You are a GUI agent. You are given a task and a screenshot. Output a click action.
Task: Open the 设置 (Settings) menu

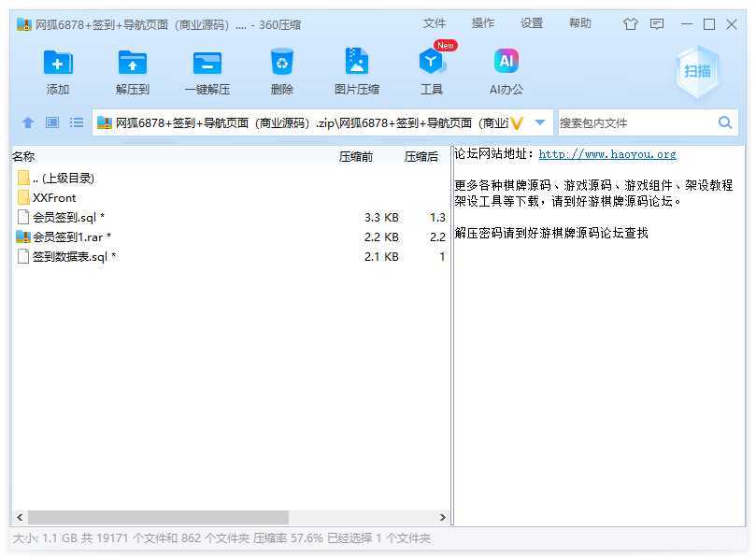point(532,23)
